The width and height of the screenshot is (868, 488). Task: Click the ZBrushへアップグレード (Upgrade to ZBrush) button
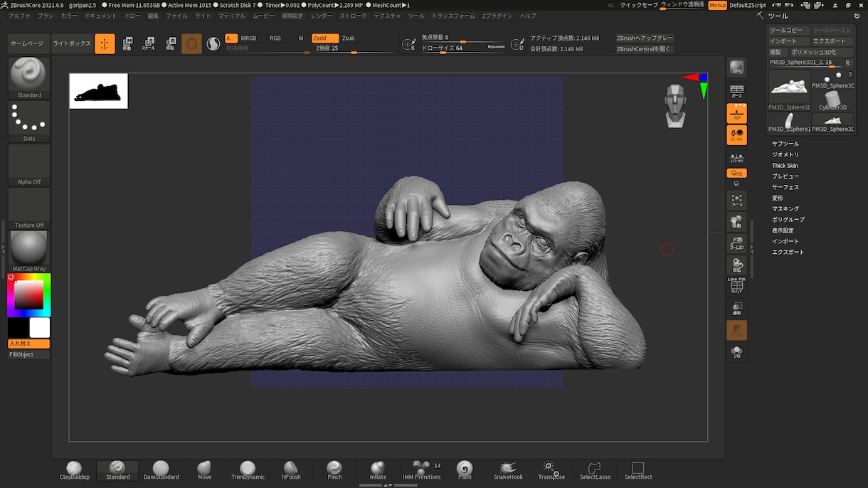point(645,38)
